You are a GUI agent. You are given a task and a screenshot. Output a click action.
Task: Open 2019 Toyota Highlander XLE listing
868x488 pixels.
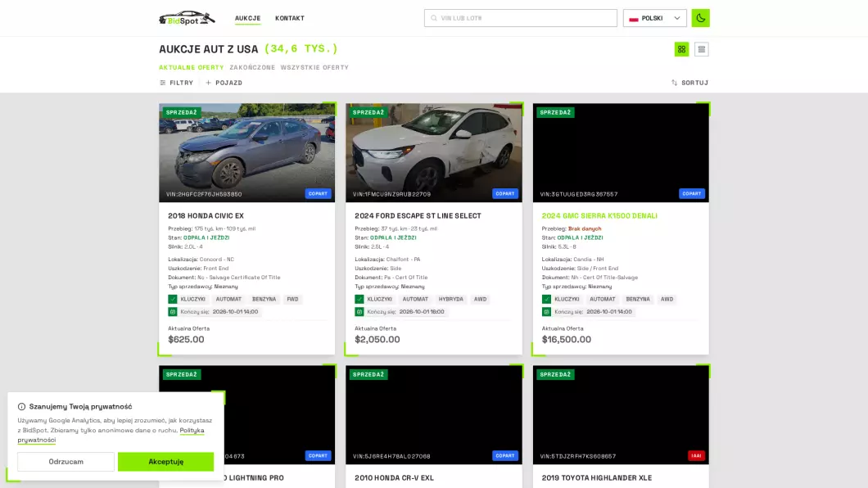click(597, 478)
